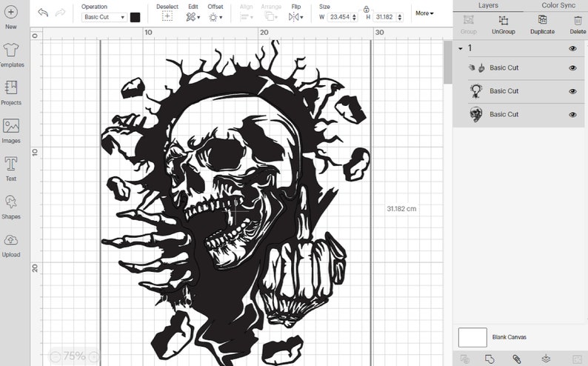Click the Deselect button
The height and width of the screenshot is (366, 588).
click(167, 16)
